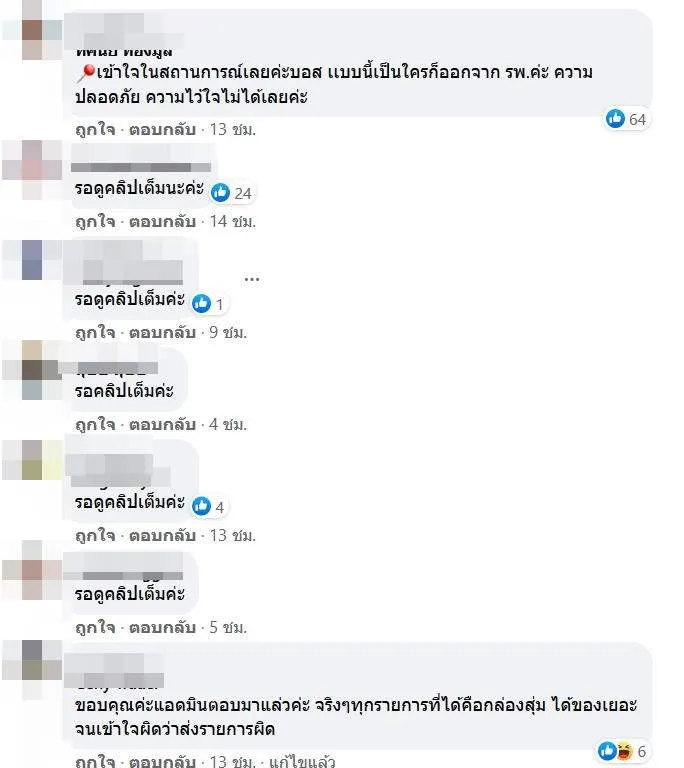
Task: Click ตอบกลับ under the first comment
Action: 162,130
